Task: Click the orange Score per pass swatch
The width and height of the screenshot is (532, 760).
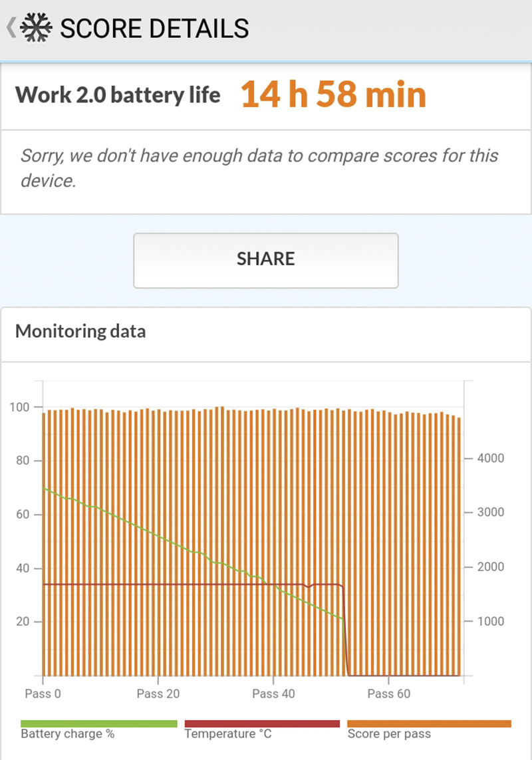Action: pyautogui.click(x=429, y=723)
